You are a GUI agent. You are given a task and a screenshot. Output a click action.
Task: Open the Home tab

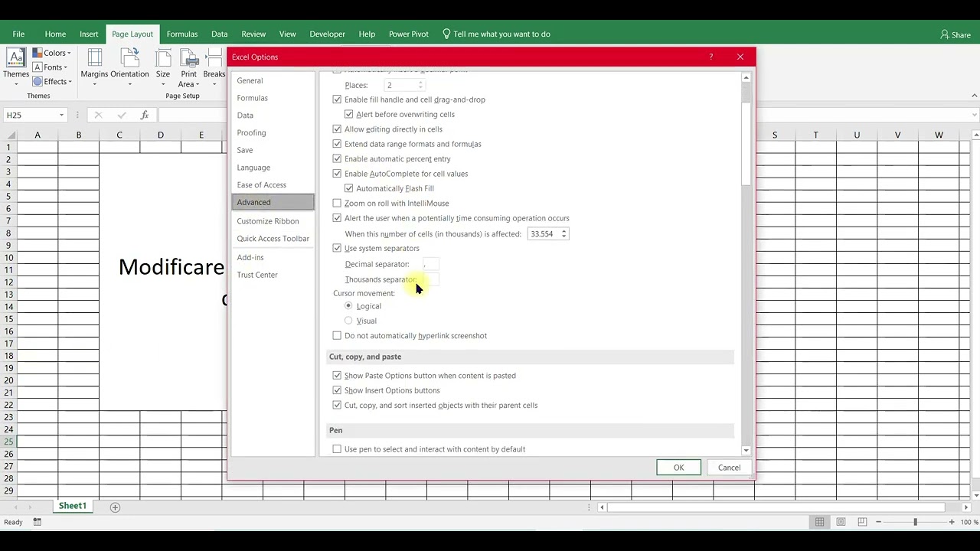55,34
